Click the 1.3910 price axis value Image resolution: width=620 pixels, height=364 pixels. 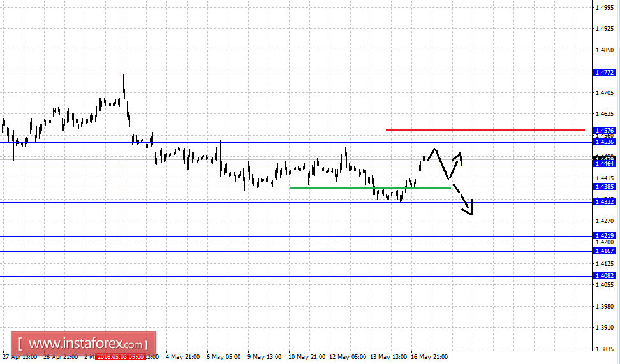pyautogui.click(x=605, y=328)
